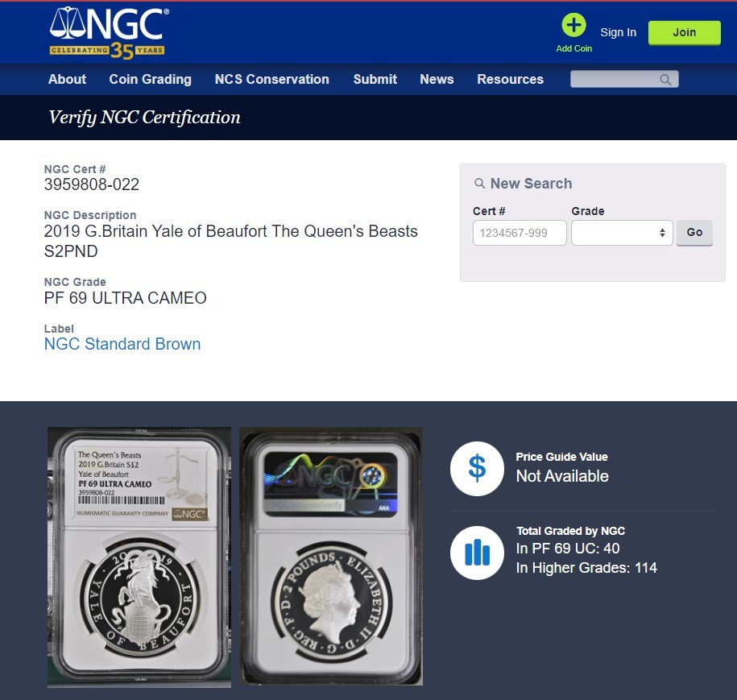Click the magnifier icon in search bar
The image size is (737, 700).
click(x=665, y=80)
